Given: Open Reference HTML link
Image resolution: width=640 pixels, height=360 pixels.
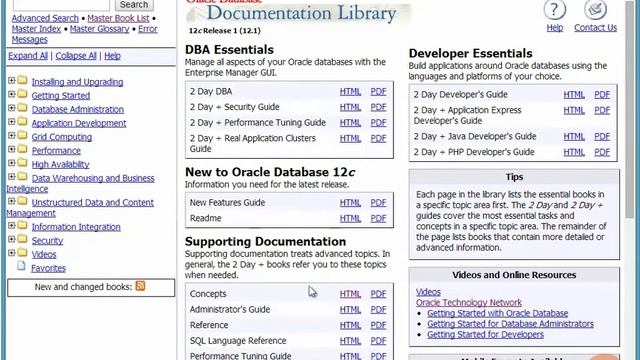Looking at the screenshot, I should [x=350, y=325].
